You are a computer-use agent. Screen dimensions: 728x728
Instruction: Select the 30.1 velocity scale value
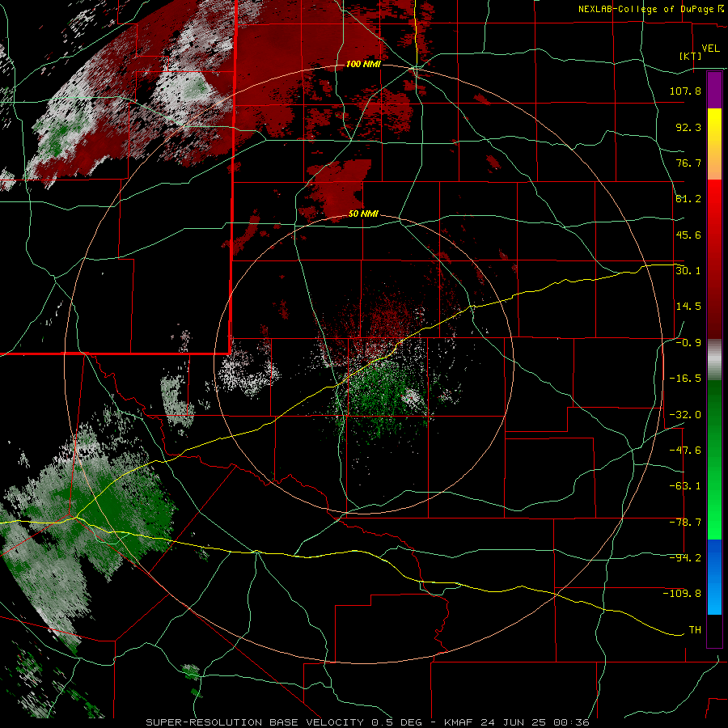[x=688, y=271]
